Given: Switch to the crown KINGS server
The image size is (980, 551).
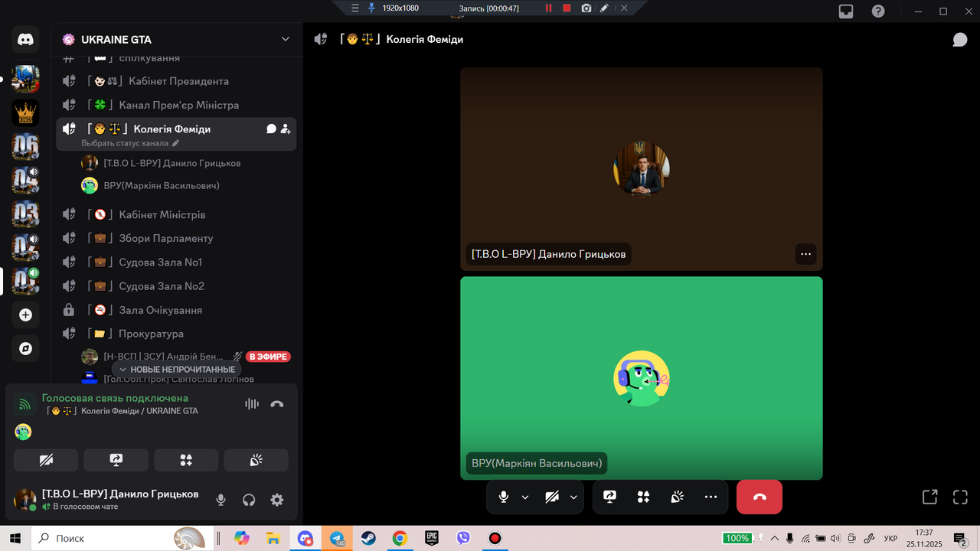Looking at the screenshot, I should pyautogui.click(x=25, y=112).
